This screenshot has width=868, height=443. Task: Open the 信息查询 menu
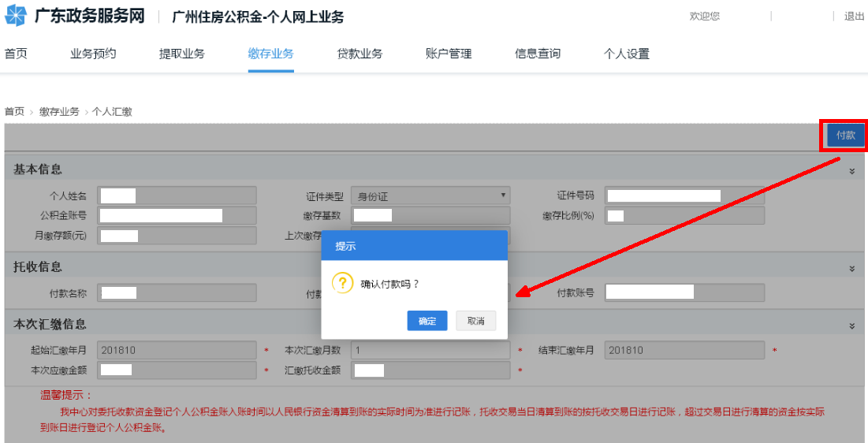[x=538, y=54]
